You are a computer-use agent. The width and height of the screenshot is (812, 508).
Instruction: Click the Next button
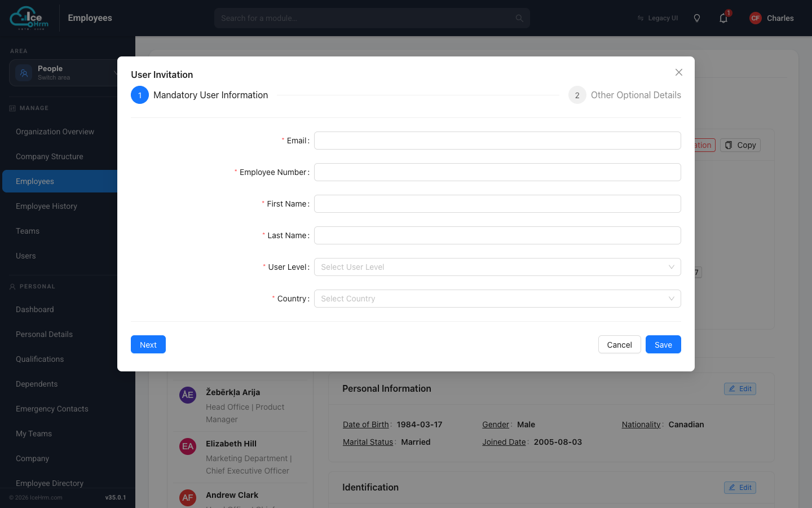pos(148,344)
